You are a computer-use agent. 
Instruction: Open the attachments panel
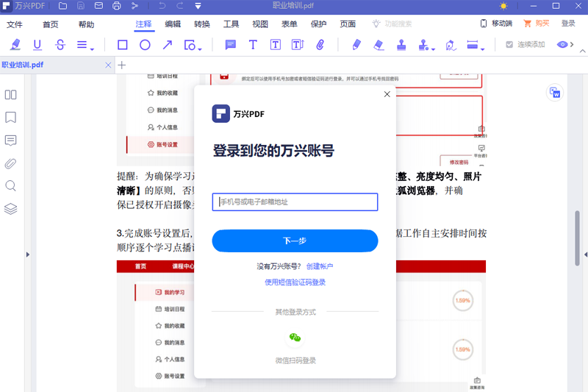pyautogui.click(x=10, y=163)
